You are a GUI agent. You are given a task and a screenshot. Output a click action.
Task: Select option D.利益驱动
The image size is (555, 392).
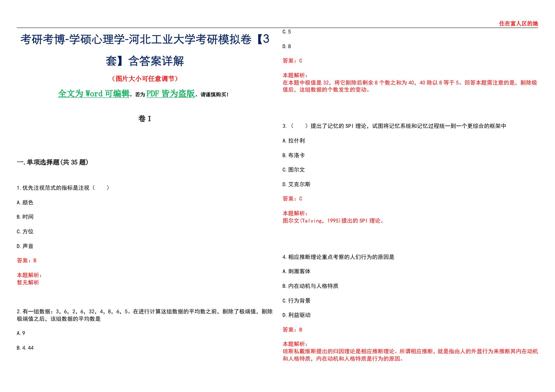pyautogui.click(x=297, y=315)
